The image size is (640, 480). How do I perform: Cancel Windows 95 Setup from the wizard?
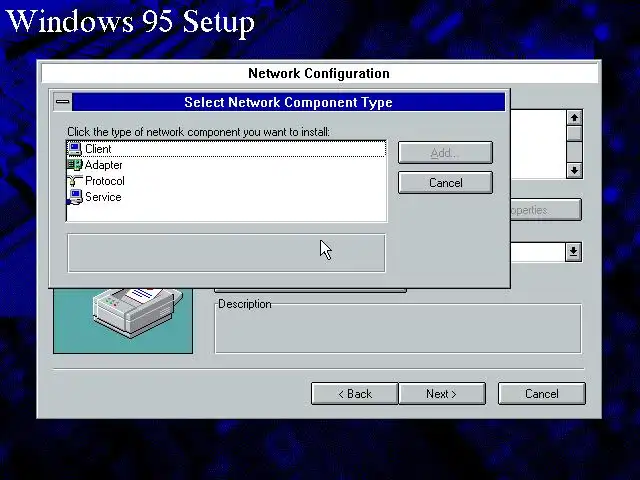coord(542,394)
